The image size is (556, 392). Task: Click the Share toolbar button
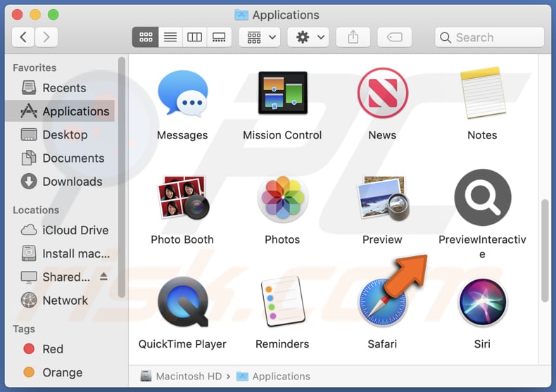(x=353, y=37)
